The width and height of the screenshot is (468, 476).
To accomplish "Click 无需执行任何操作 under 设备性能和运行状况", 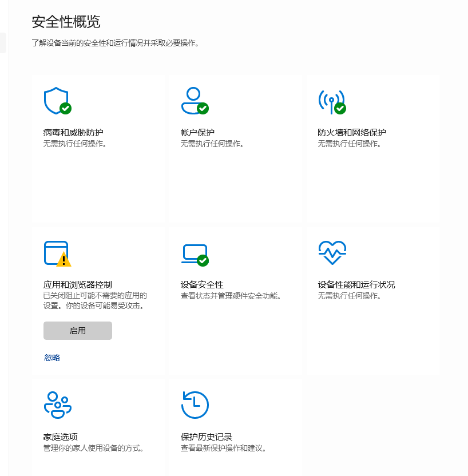I will [x=350, y=296].
